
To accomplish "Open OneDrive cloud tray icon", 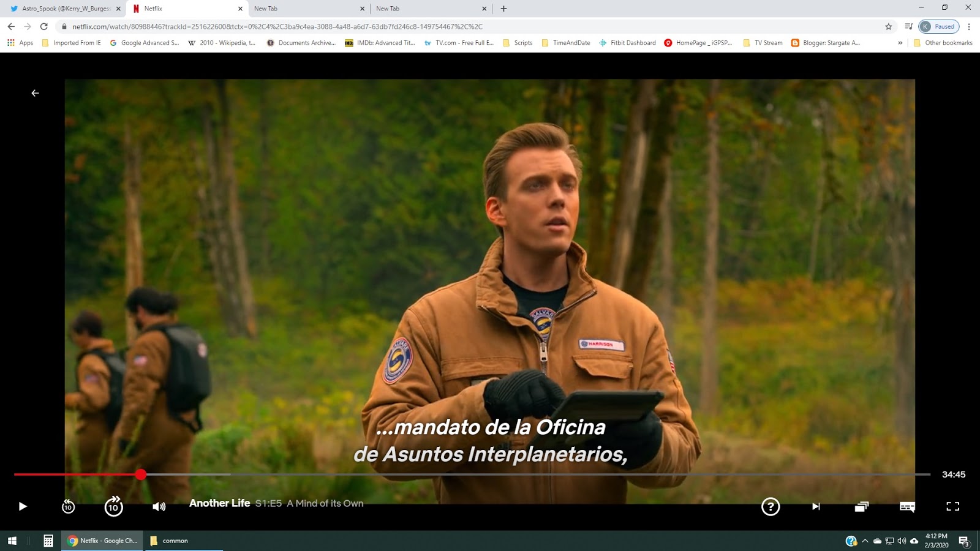I will [877, 541].
